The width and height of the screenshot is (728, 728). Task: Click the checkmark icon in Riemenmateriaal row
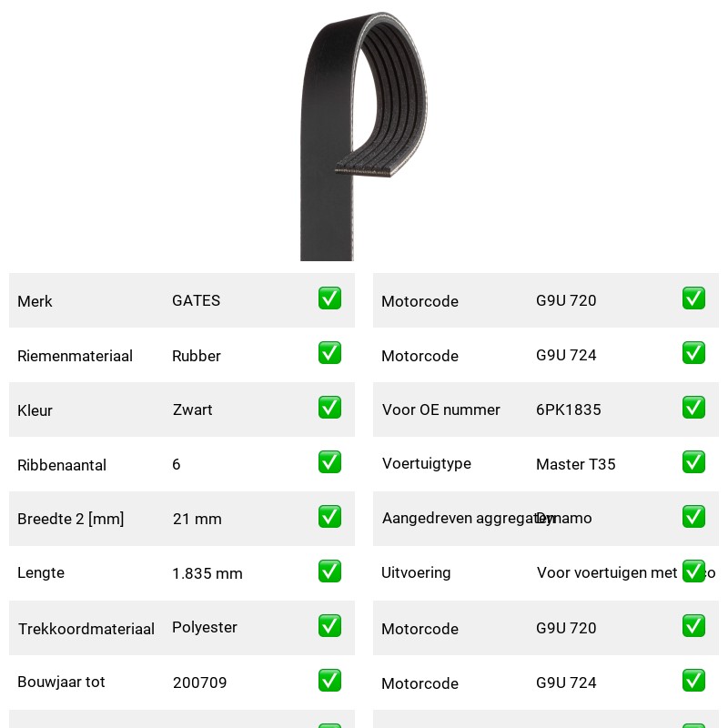[x=329, y=353]
